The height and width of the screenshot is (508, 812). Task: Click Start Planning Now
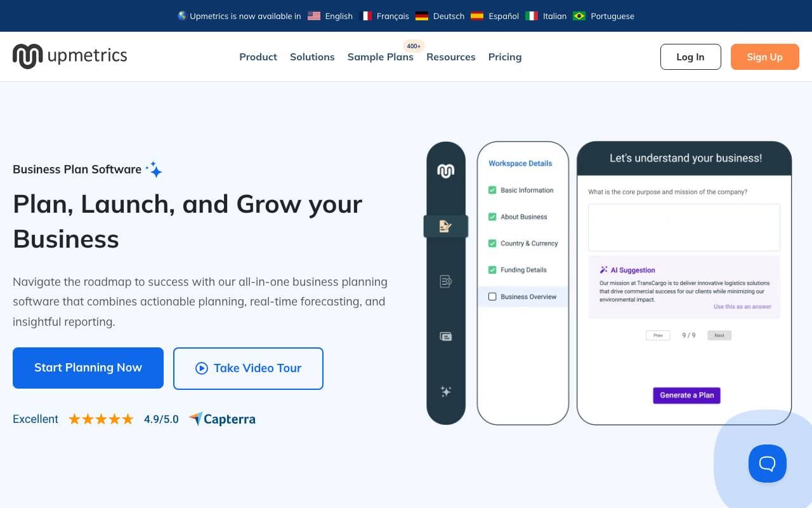click(x=88, y=368)
